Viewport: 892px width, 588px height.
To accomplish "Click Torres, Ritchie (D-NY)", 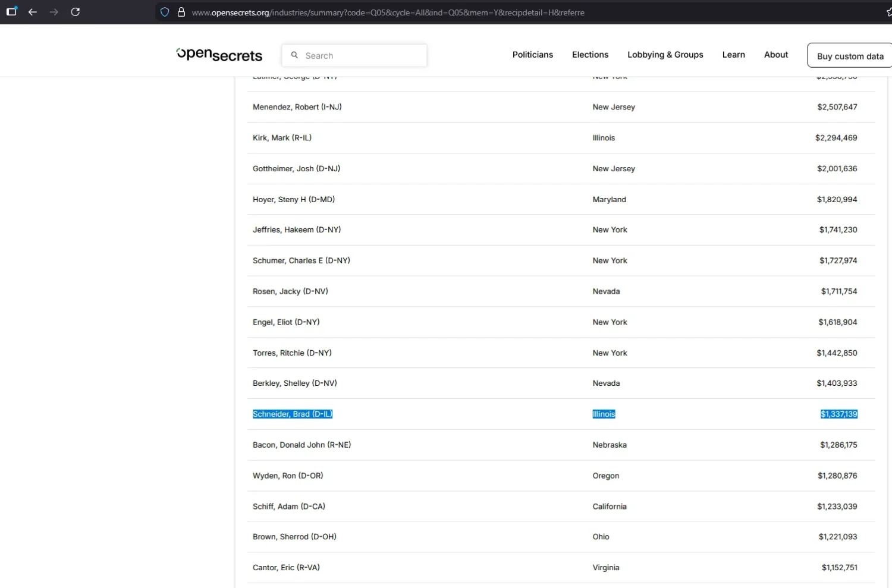I will tap(292, 353).
